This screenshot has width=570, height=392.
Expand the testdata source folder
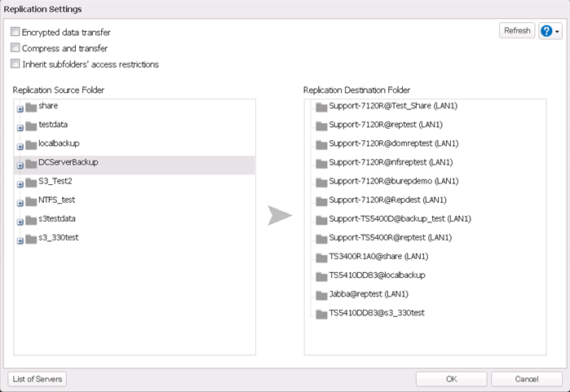pyautogui.click(x=20, y=128)
